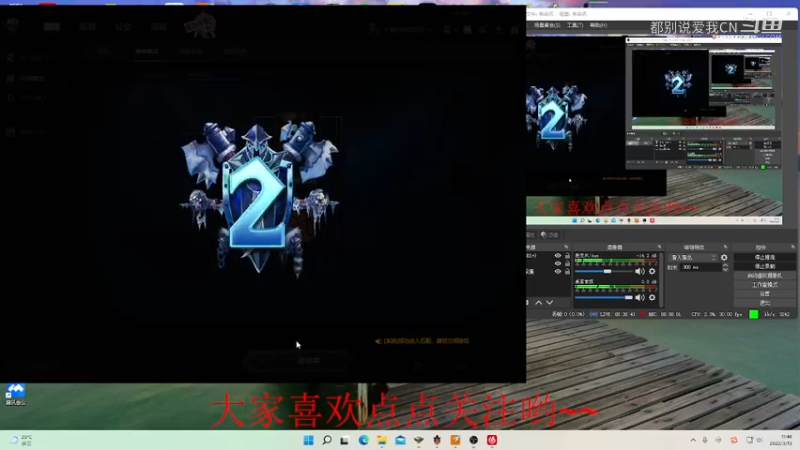The image size is (800, 450).
Task: Click microphone icon in system tray
Action: coord(705,440)
